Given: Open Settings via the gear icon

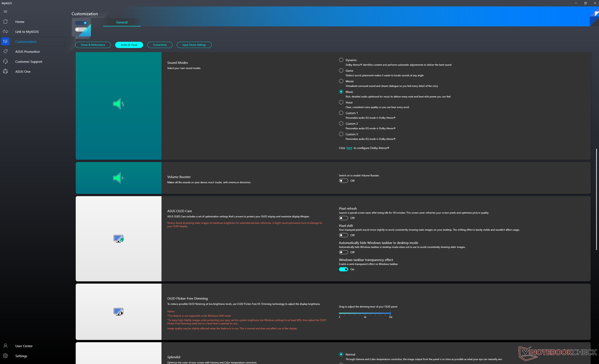Looking at the screenshot, I should (5, 356).
